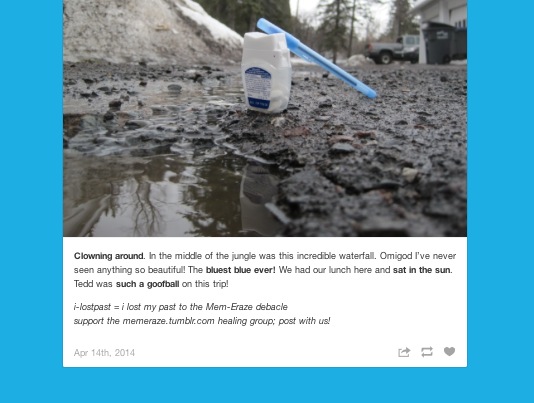Image resolution: width=534 pixels, height=403 pixels.
Task: Click the bold 'sat in the sun' phrase
Action: pos(422,270)
